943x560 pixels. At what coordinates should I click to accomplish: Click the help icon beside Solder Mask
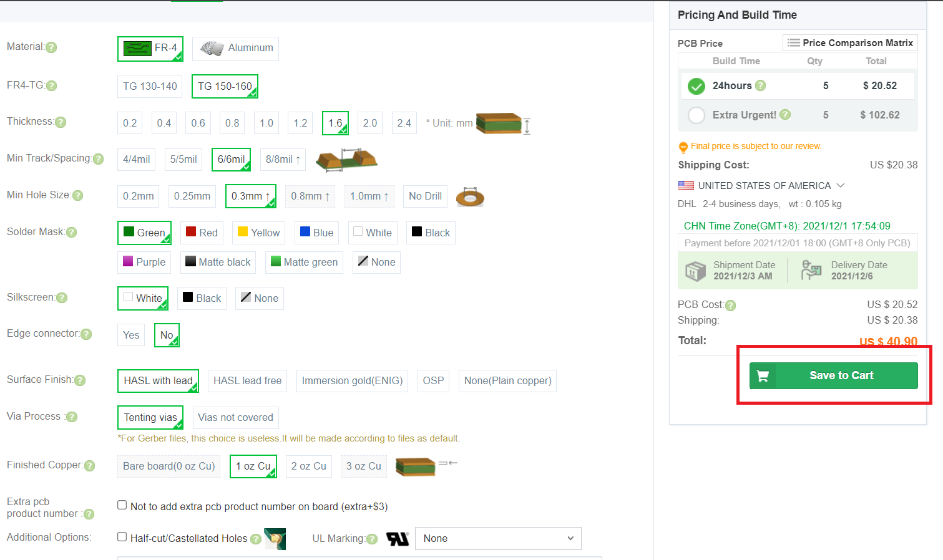click(x=72, y=233)
